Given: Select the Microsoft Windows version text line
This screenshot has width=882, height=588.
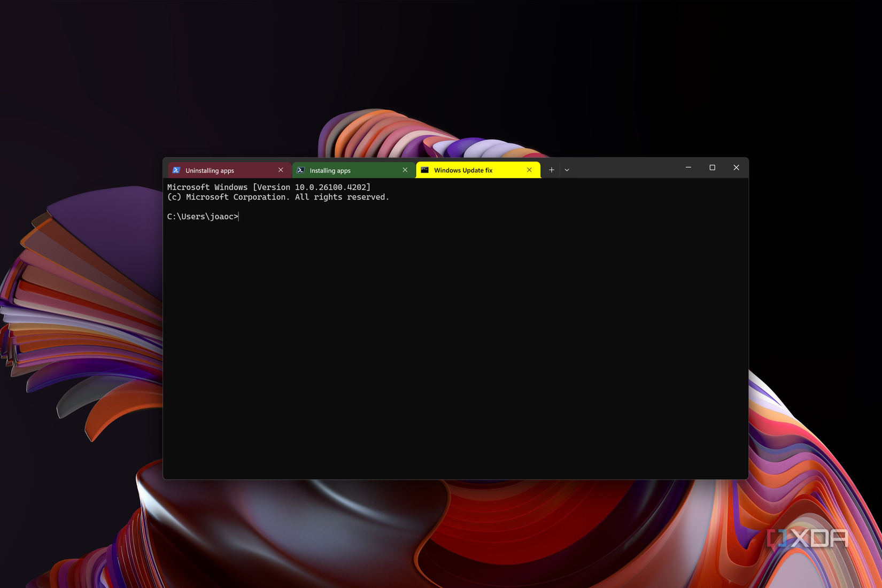Looking at the screenshot, I should (268, 187).
